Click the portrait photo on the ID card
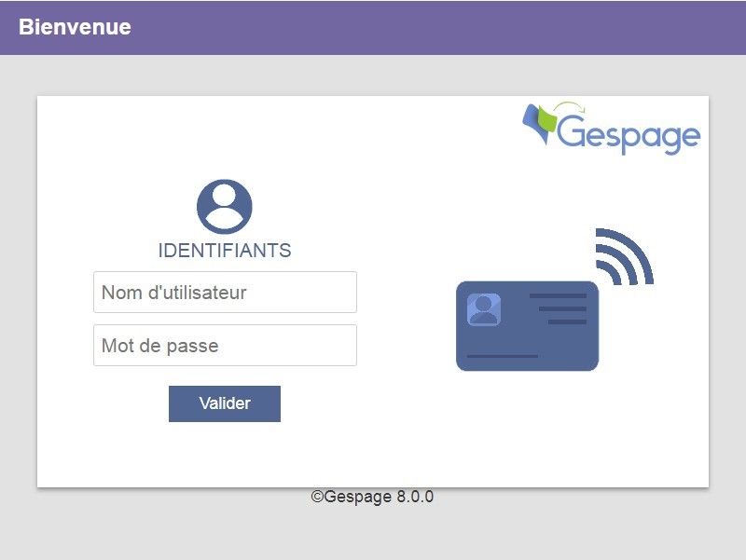Viewport: 746px width, 560px height. pos(484,309)
